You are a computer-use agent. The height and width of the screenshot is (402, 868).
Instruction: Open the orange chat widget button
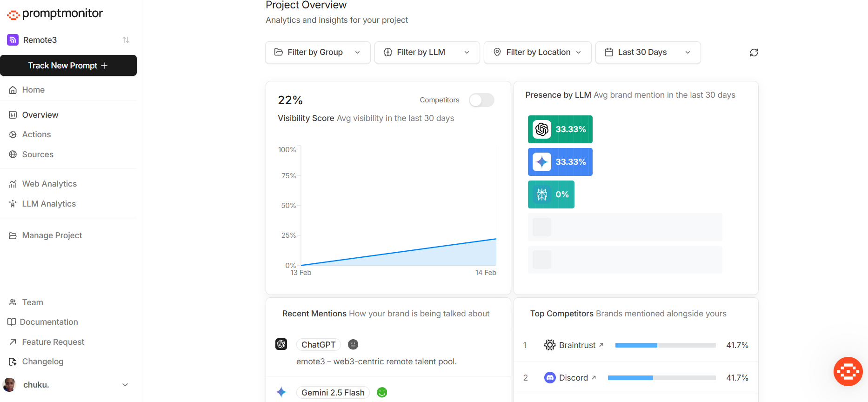848,371
